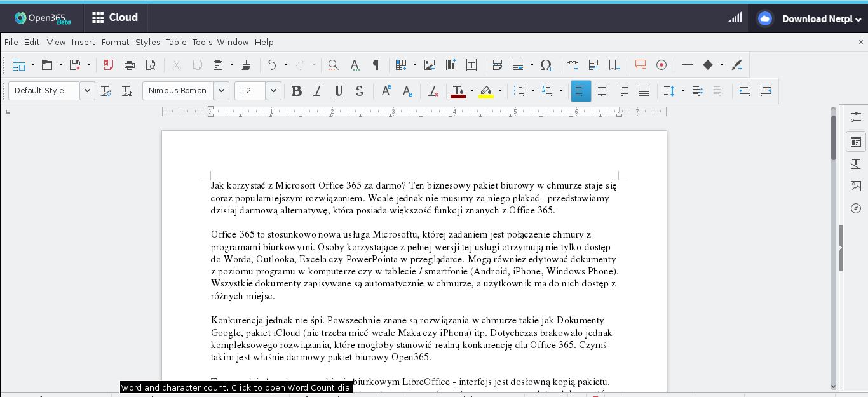The width and height of the screenshot is (868, 397).
Task: Insert a bookmark
Action: coord(614,65)
